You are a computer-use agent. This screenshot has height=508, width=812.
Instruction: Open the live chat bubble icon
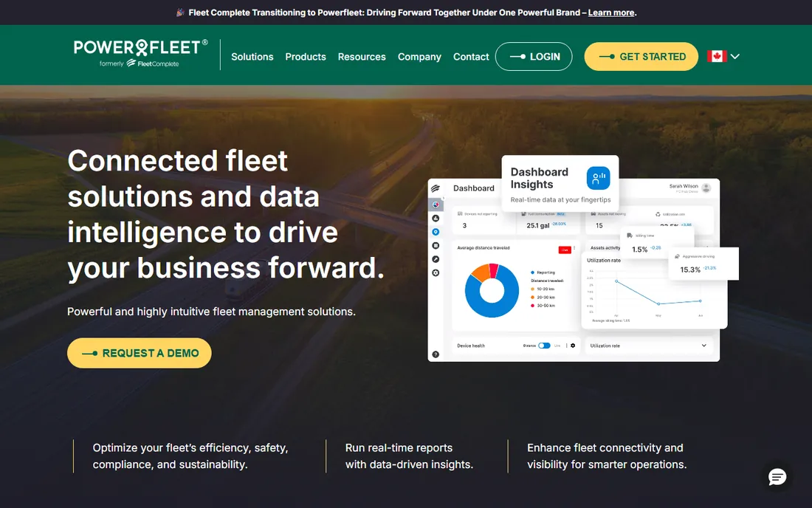[777, 477]
